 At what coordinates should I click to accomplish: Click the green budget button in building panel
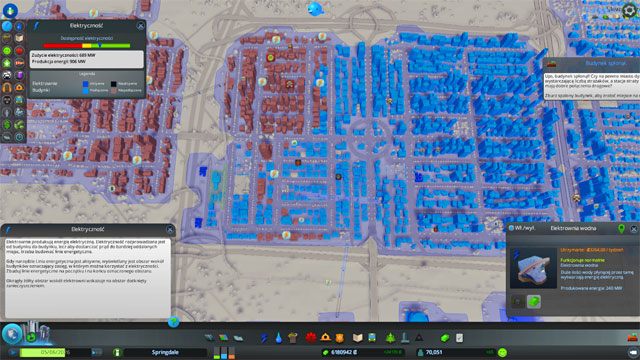point(533,302)
